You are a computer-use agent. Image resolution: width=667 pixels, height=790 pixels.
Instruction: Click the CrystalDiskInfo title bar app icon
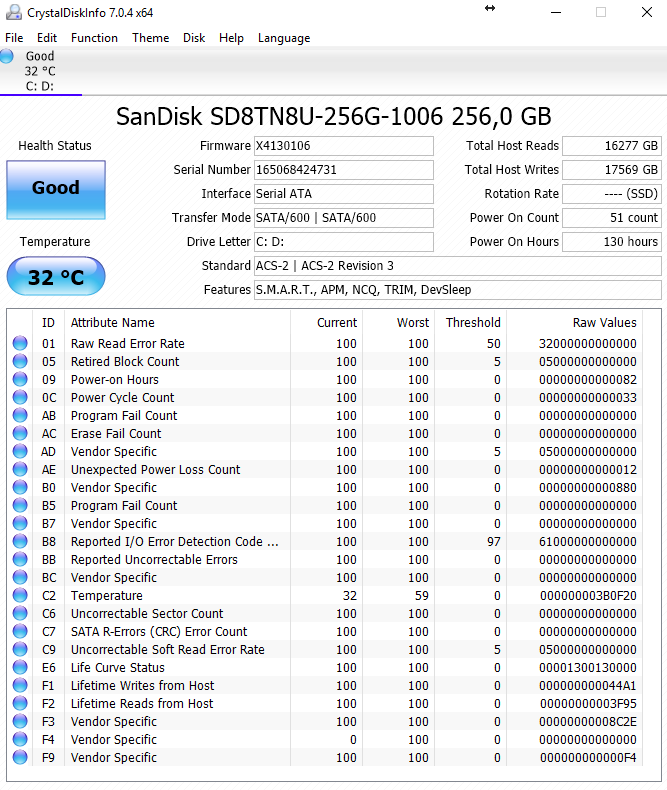click(x=13, y=12)
